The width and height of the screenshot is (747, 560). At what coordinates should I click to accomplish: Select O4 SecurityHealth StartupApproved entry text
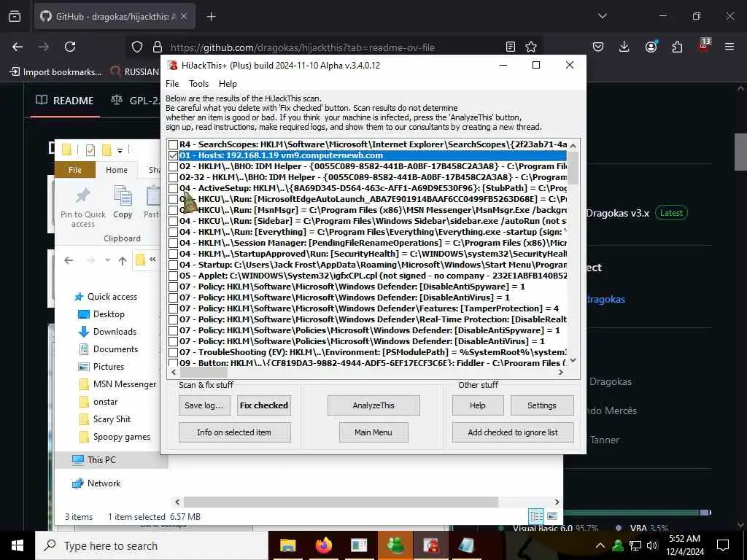pos(373,254)
